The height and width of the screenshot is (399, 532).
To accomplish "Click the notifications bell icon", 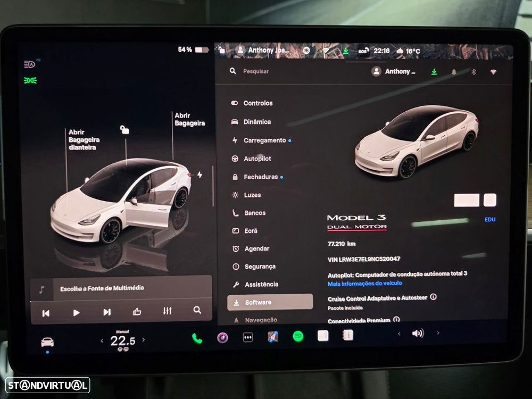I will pyautogui.click(x=454, y=72).
